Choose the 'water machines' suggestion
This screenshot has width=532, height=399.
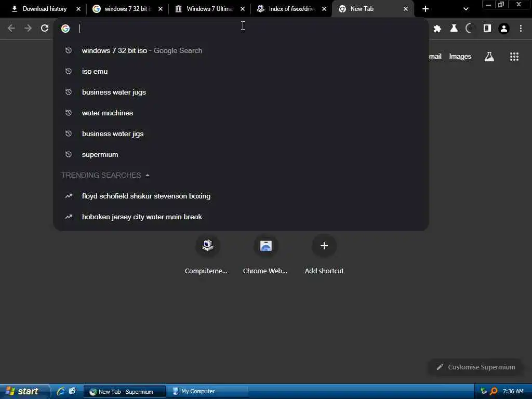tap(241, 113)
